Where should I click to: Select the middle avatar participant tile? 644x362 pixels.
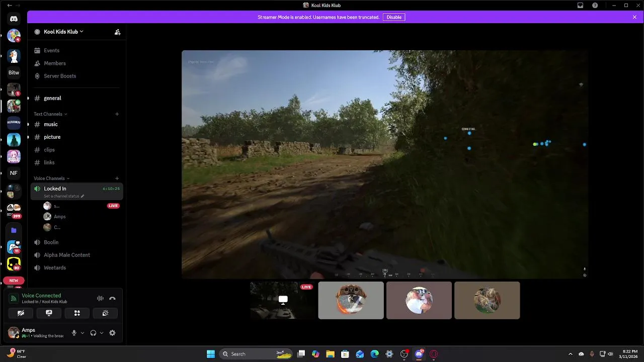pyautogui.click(x=419, y=300)
